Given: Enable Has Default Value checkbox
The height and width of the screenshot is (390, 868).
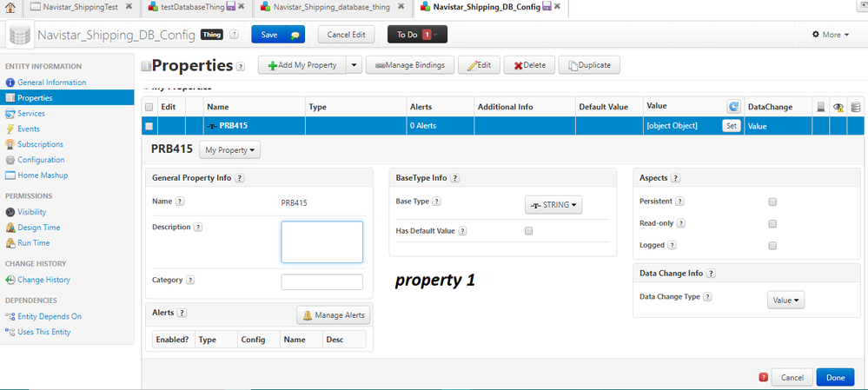Looking at the screenshot, I should point(528,231).
